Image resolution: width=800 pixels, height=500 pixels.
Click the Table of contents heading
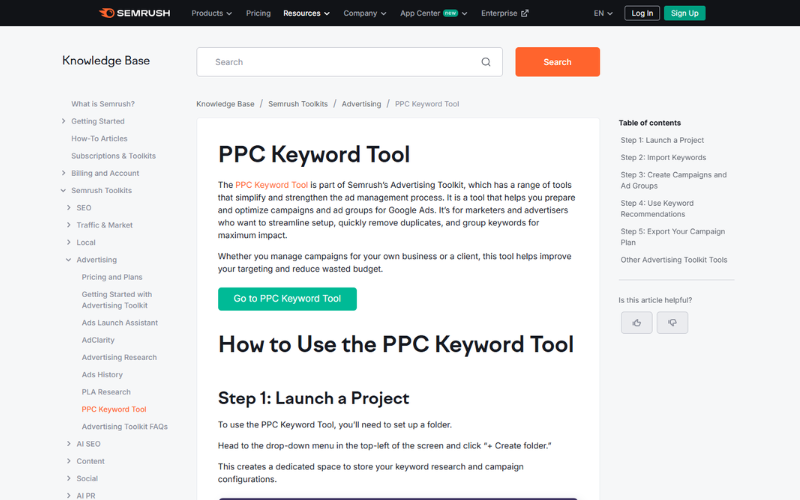pos(649,122)
